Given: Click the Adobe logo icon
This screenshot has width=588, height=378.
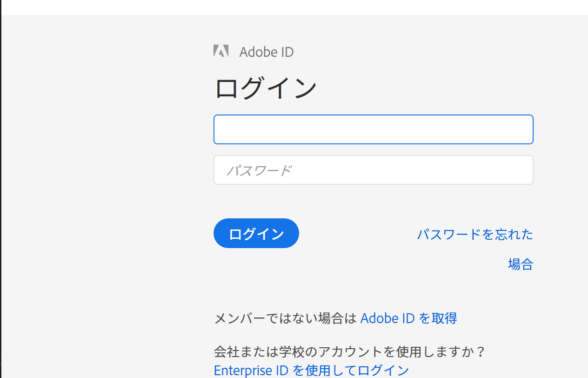Looking at the screenshot, I should tap(220, 51).
